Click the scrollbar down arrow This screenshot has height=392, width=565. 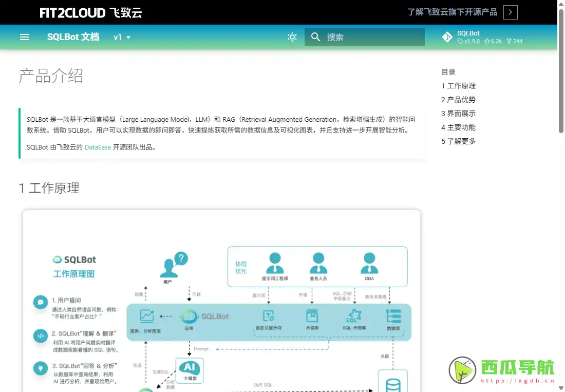561,388
